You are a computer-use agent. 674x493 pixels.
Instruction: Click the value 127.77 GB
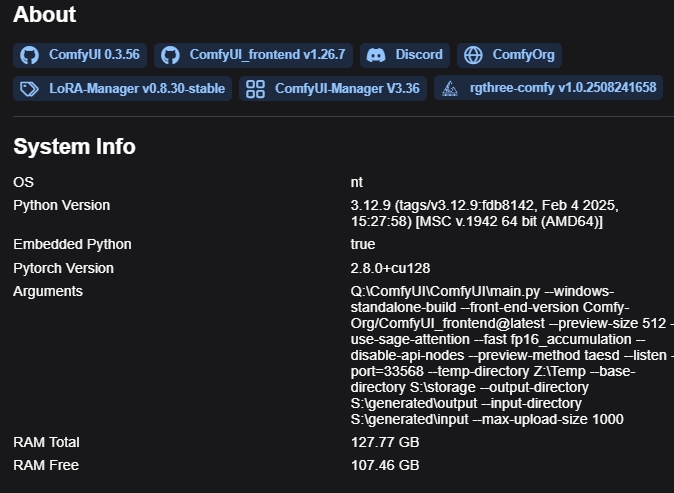pos(385,442)
